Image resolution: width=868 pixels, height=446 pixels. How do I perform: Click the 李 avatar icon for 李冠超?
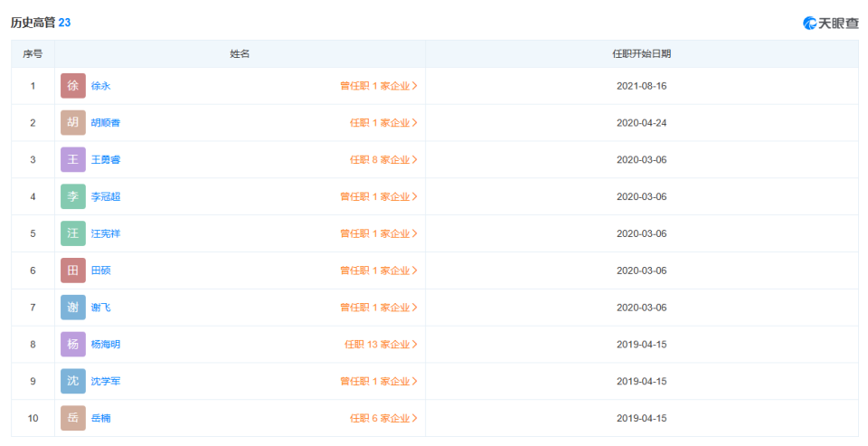tap(73, 196)
